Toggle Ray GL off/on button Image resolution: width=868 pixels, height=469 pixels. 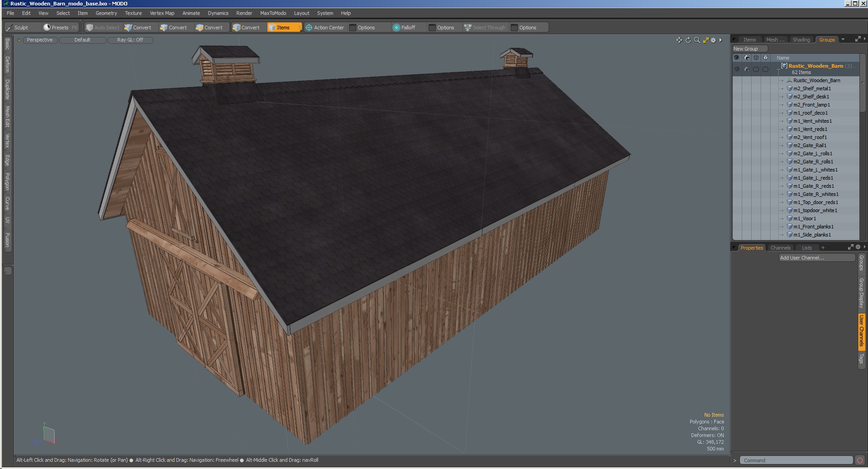[x=130, y=40]
